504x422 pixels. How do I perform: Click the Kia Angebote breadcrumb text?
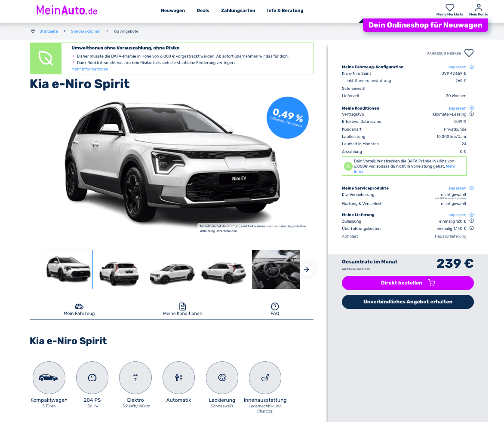pos(126,31)
